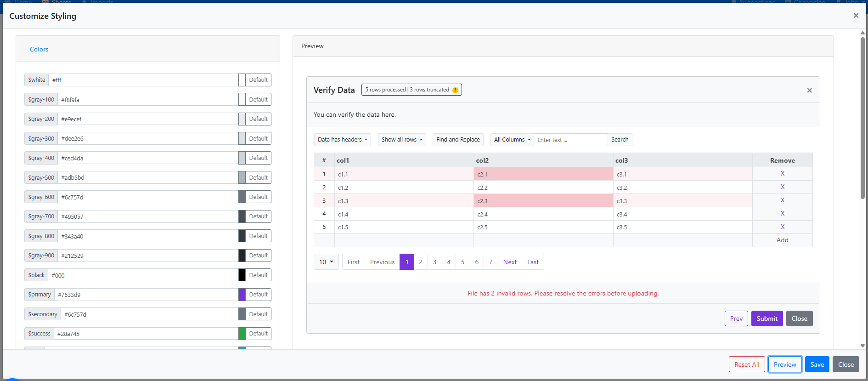Viewport: 868px width, 381px height.
Task: Click the vertical scrollbar of the dialog
Action: pyautogui.click(x=862, y=118)
